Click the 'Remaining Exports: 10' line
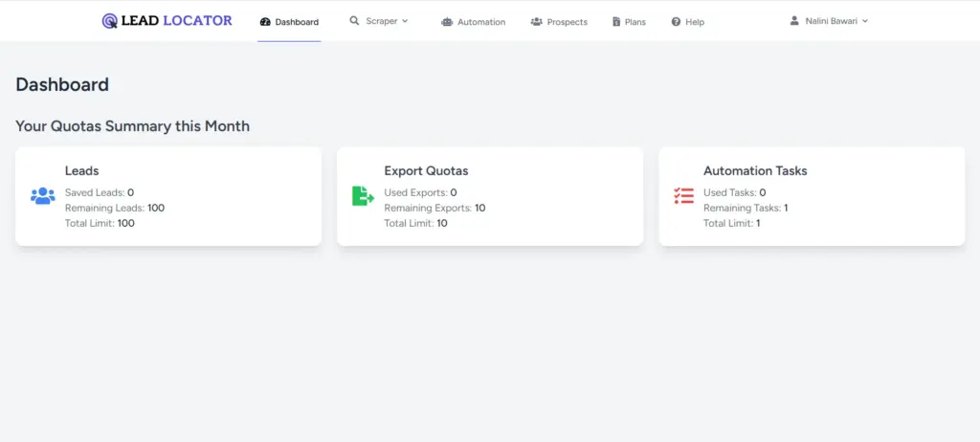Screen dimensions: 980x442 (x=435, y=208)
